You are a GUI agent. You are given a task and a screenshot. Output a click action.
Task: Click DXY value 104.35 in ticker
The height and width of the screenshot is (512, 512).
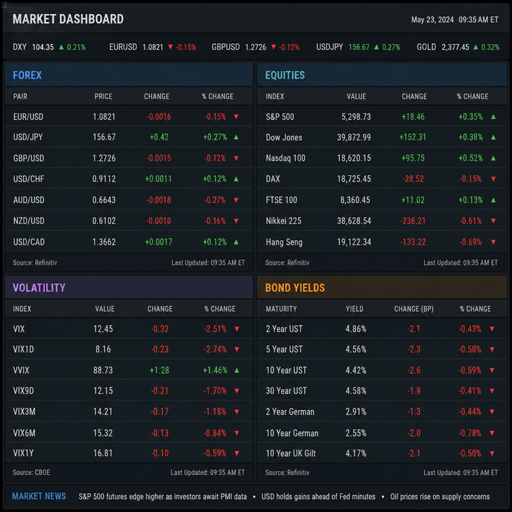pyautogui.click(x=43, y=47)
